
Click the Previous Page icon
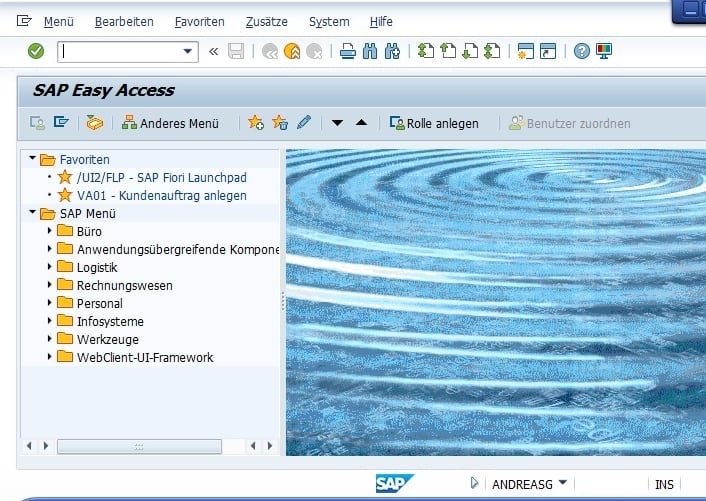(448, 51)
